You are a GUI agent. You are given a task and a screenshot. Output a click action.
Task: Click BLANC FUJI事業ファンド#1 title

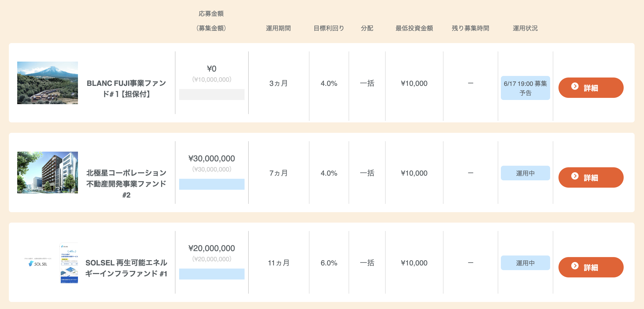tap(126, 88)
